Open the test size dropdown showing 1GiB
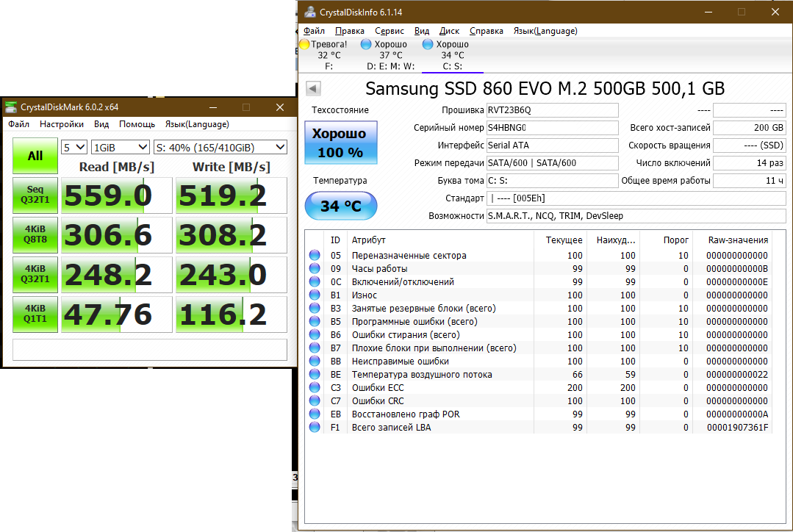This screenshot has width=793, height=532. [121, 147]
